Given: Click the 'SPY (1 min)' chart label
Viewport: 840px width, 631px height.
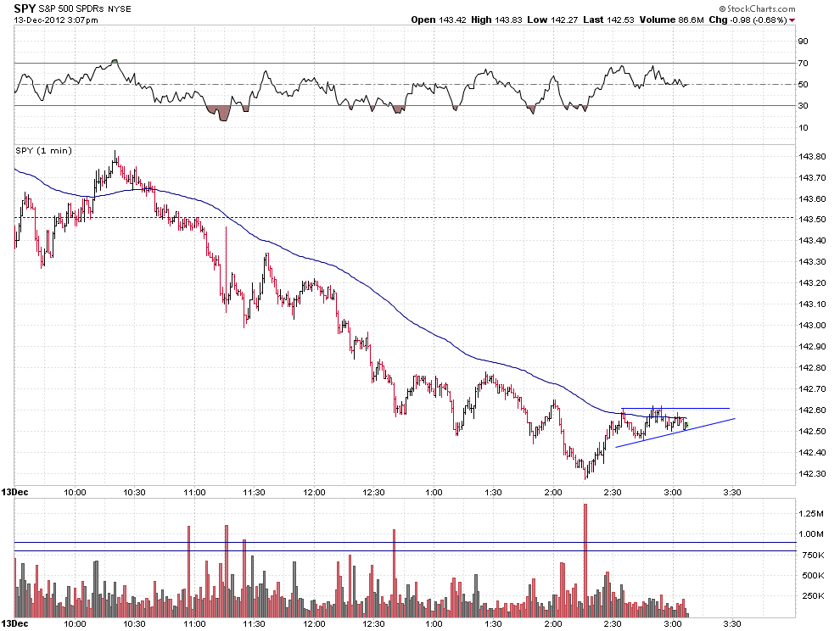Looking at the screenshot, I should tap(43, 150).
